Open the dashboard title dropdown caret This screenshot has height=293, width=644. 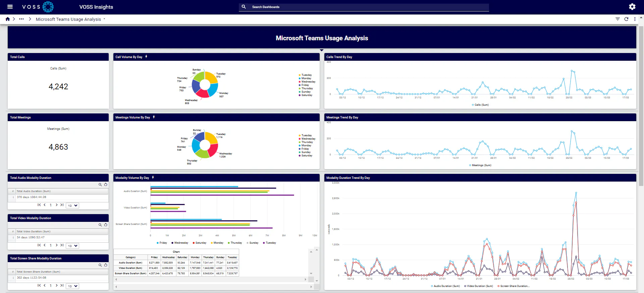104,19
